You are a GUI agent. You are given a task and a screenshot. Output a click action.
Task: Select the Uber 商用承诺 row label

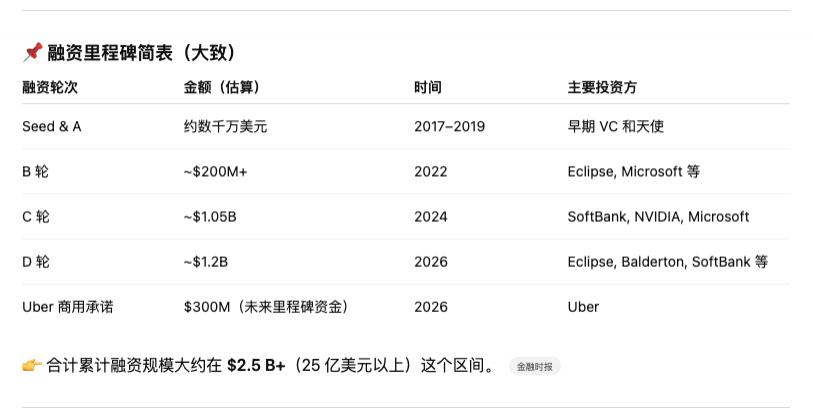coord(68,307)
